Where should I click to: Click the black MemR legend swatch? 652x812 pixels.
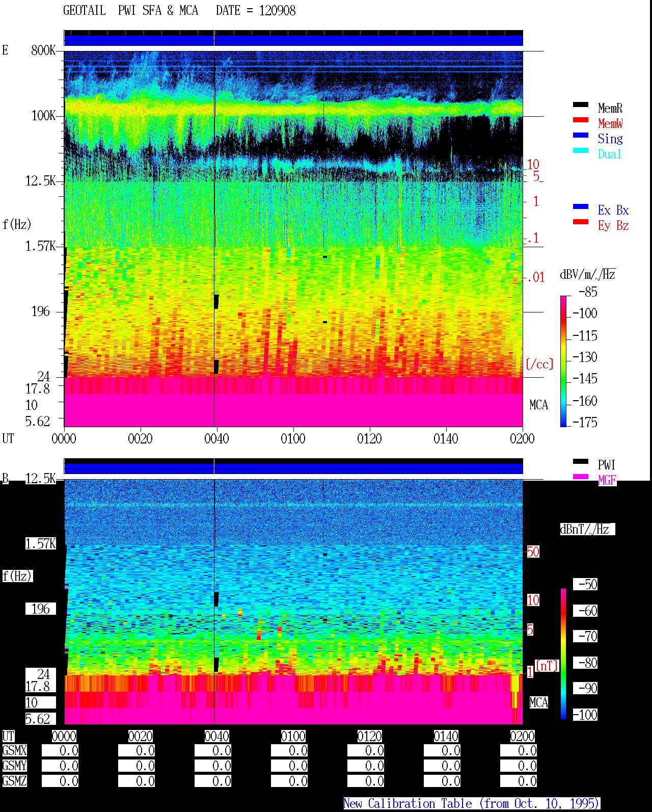point(581,105)
